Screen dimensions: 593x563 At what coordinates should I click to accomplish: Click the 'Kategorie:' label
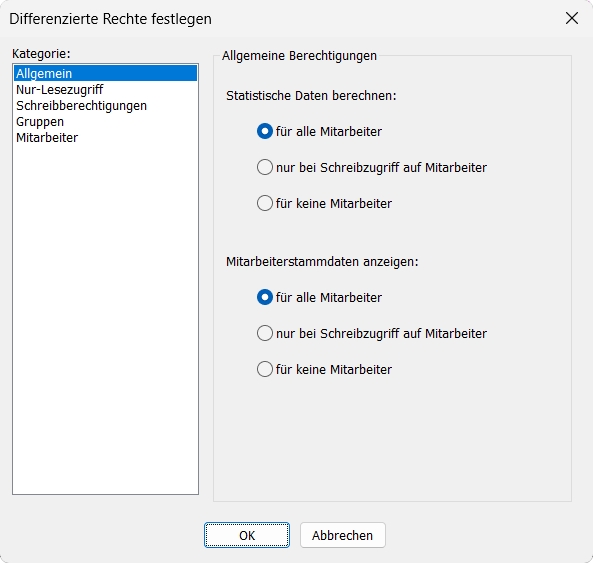(x=41, y=54)
